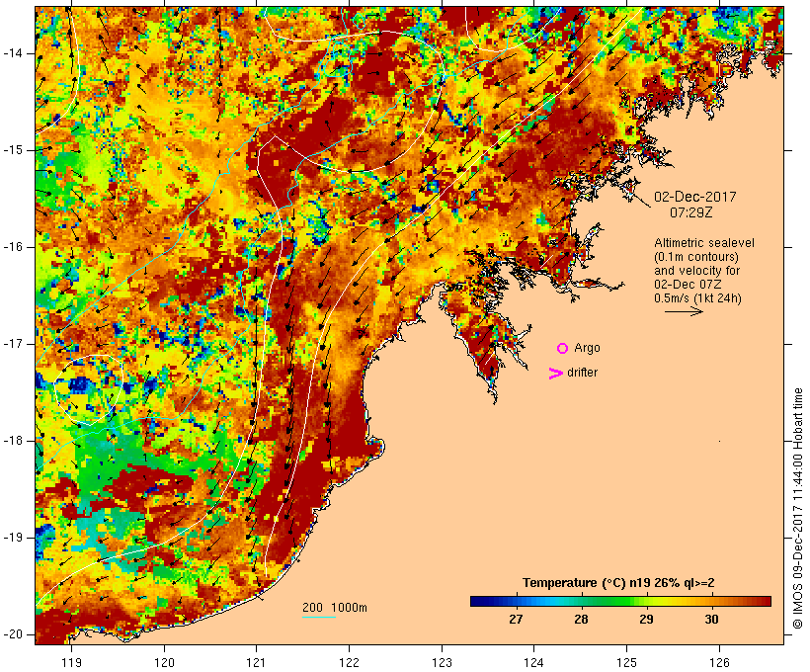Click the 'Altimetric sealevel' label
The width and height of the screenshot is (810, 672).
[704, 243]
